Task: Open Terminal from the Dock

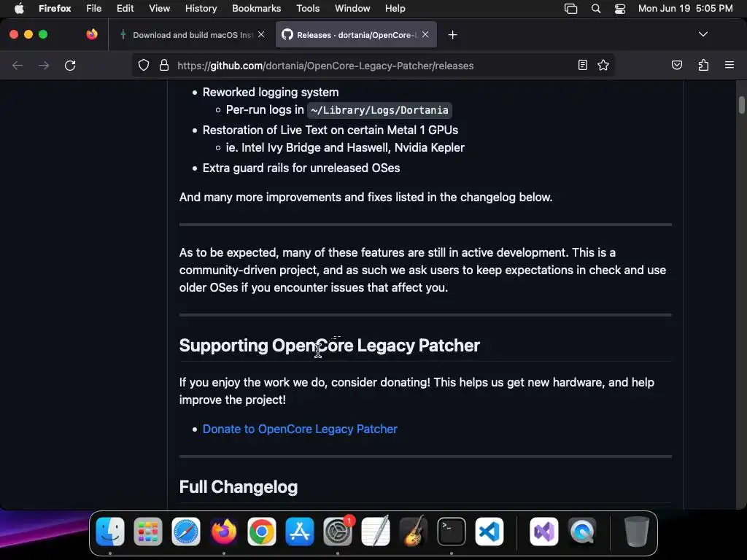Action: tap(451, 531)
